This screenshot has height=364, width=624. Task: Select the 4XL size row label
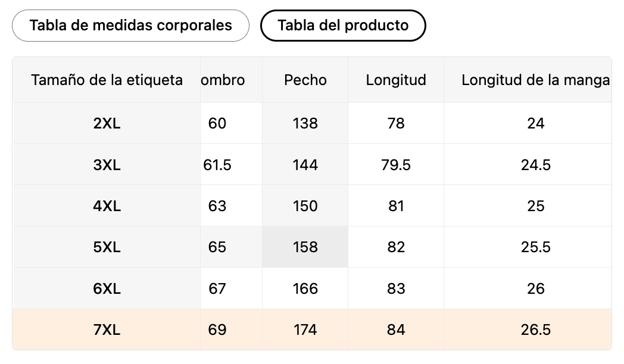tap(107, 206)
